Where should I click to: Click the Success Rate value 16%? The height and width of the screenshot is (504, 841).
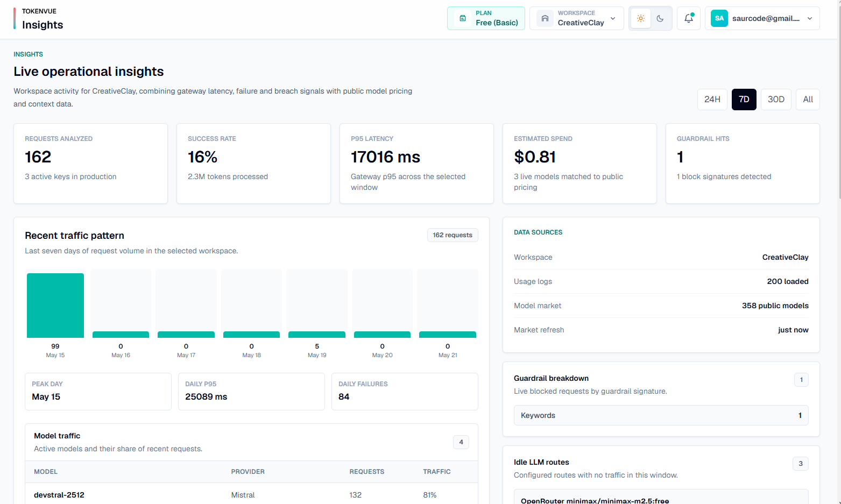click(202, 157)
